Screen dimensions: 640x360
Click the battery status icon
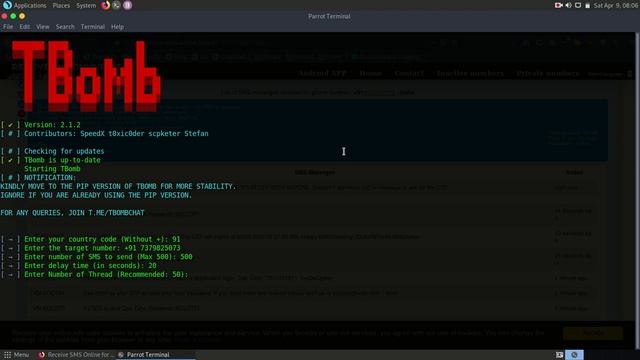(x=587, y=6)
